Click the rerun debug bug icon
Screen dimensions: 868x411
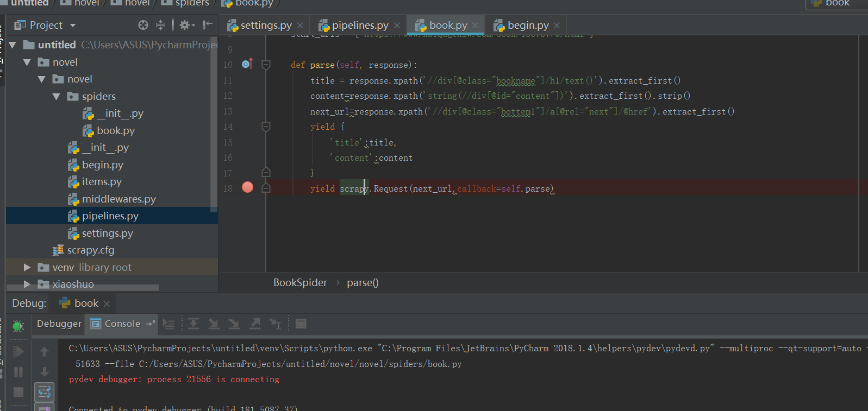pyautogui.click(x=18, y=326)
